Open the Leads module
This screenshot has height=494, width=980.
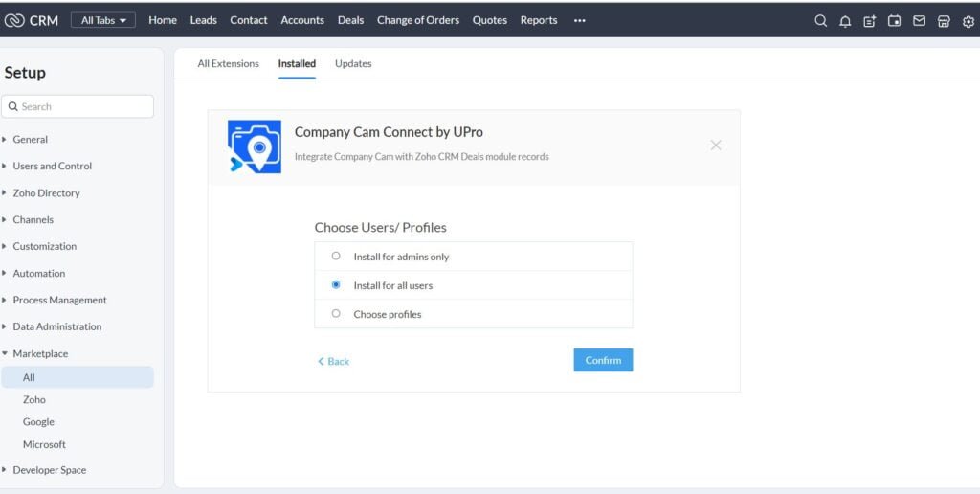203,20
